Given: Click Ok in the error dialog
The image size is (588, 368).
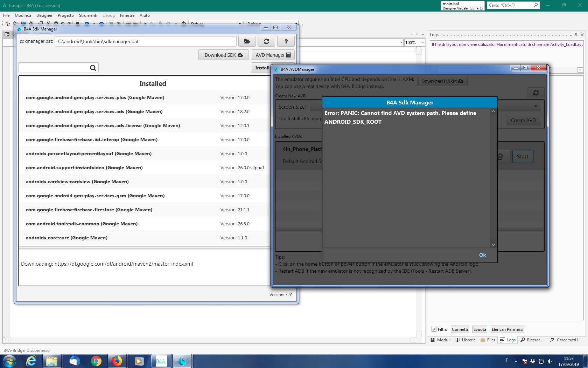Looking at the screenshot, I should [483, 255].
